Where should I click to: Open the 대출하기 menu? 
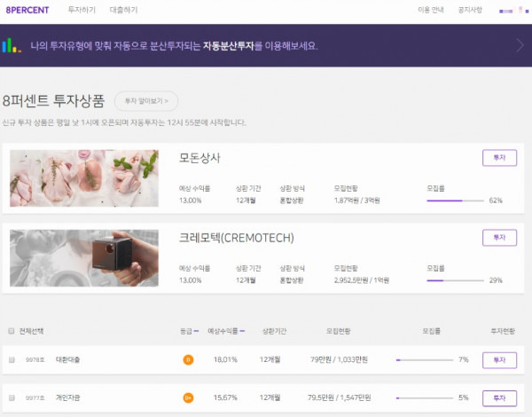click(123, 10)
